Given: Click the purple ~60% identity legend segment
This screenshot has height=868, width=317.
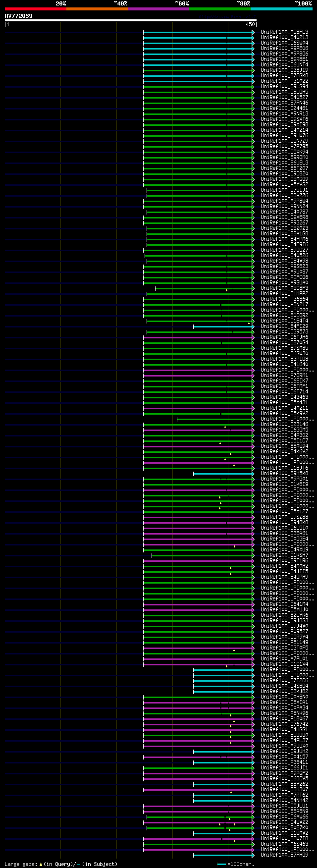Looking at the screenshot, I should click(x=158, y=9).
